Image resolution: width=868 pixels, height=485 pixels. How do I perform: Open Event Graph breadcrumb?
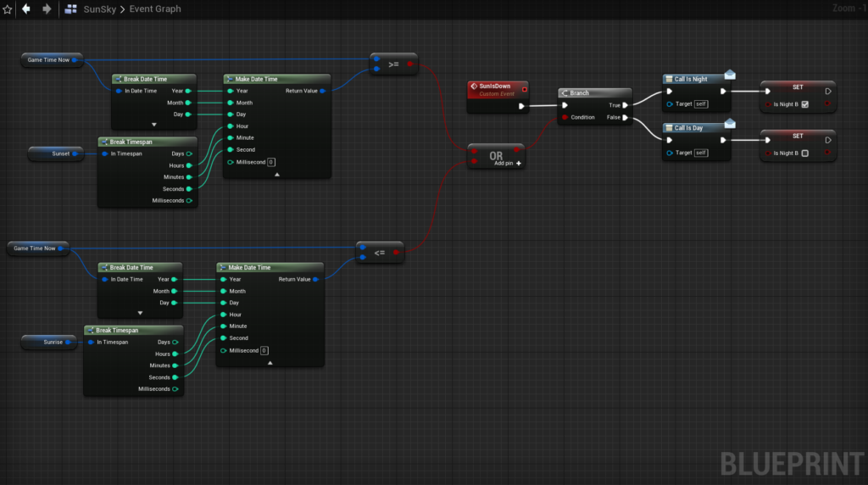coord(155,9)
